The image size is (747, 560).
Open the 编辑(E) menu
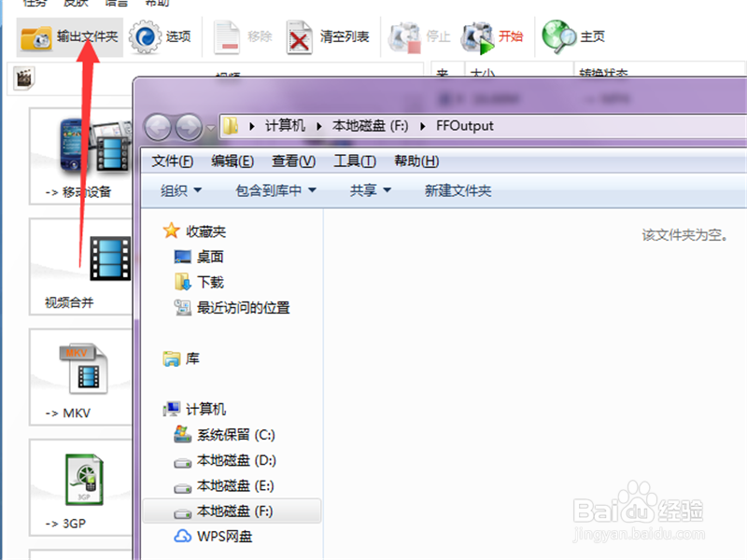(x=233, y=161)
